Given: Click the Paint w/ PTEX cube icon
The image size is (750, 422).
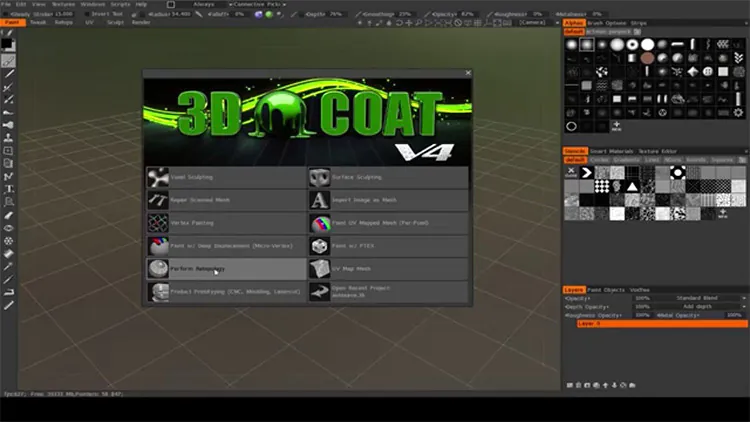Looking at the screenshot, I should 319,246.
